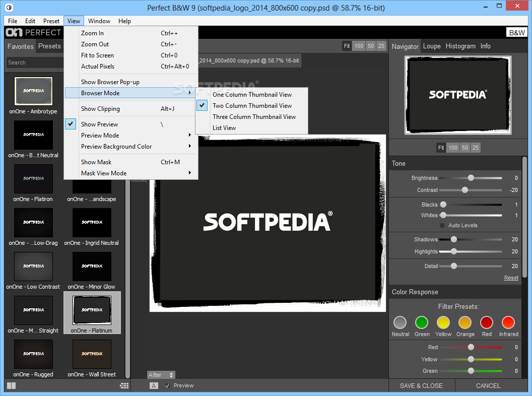Set canvas toolbar zoom to 50

[370, 46]
